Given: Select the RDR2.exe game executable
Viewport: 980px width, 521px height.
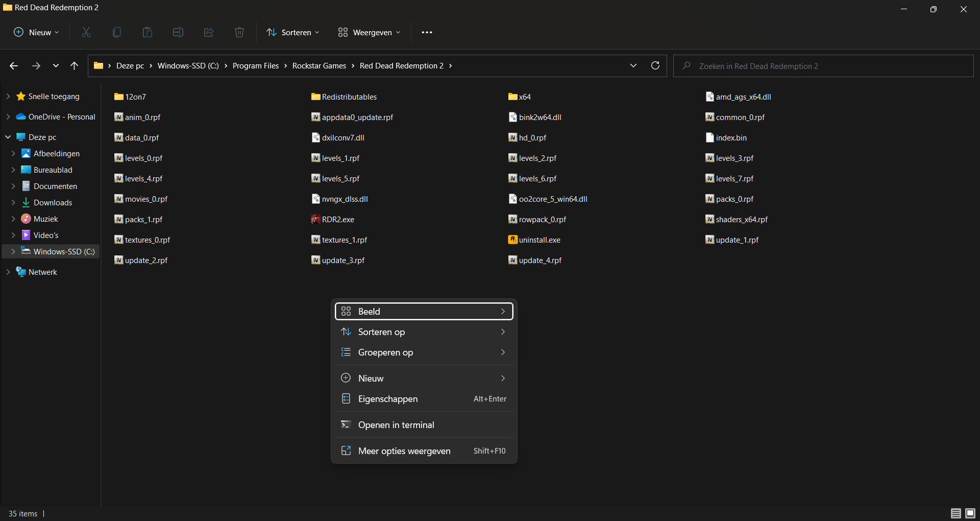Looking at the screenshot, I should point(333,219).
